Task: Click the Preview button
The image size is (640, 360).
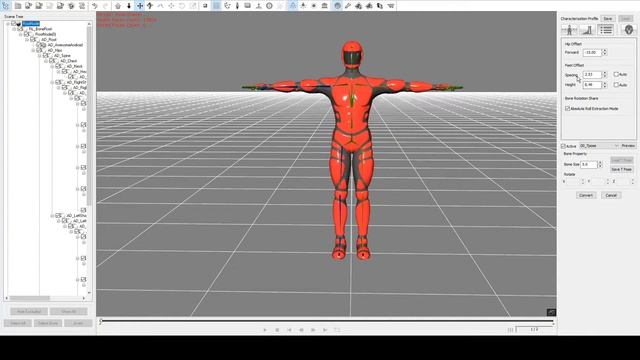Action: (x=628, y=146)
